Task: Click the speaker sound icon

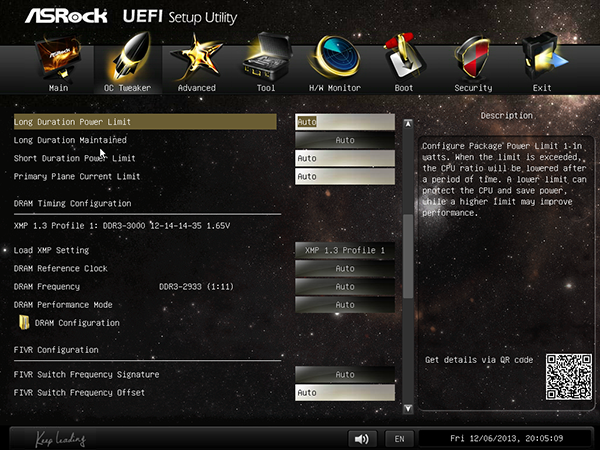Action: [x=362, y=439]
